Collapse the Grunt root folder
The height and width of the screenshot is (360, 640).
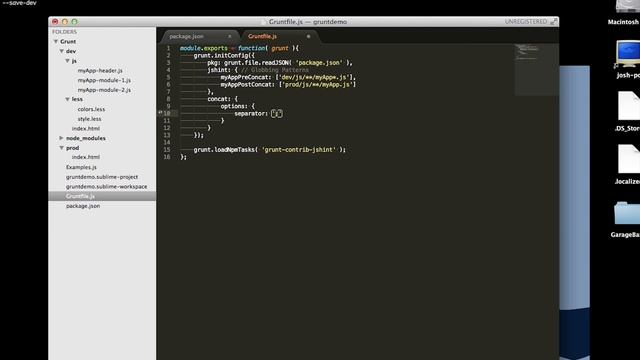56,42
